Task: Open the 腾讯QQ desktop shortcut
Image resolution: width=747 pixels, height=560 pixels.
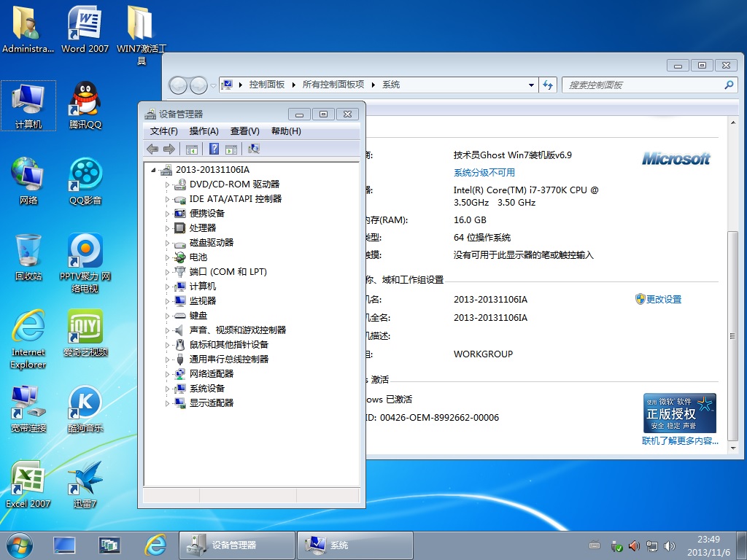Action: [x=85, y=106]
